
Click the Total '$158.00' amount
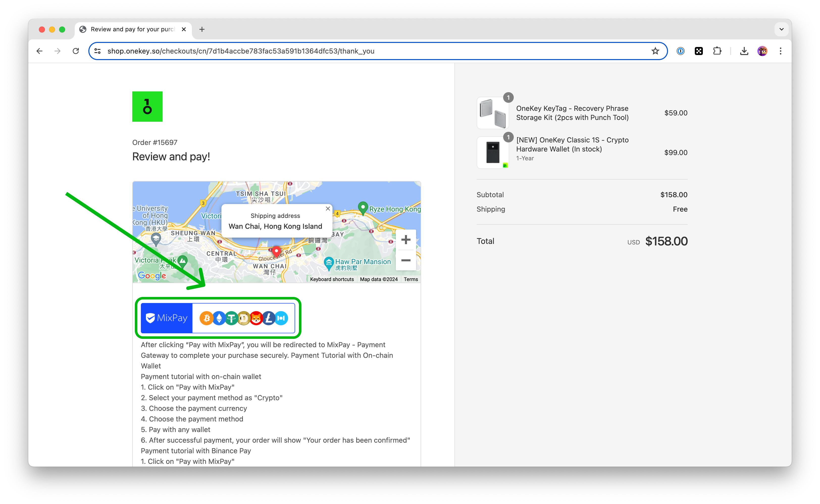666,241
